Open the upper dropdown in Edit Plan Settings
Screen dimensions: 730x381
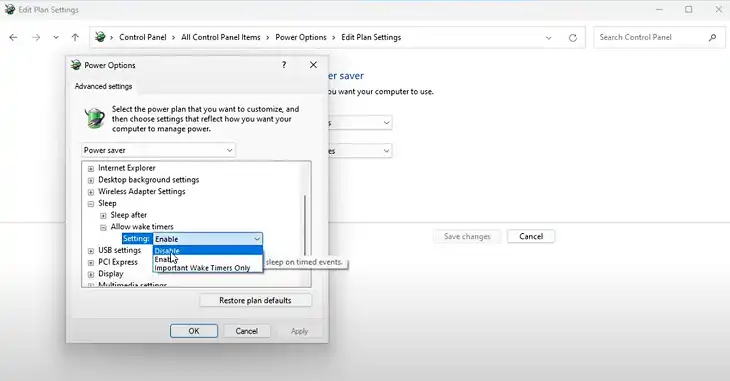[359, 122]
